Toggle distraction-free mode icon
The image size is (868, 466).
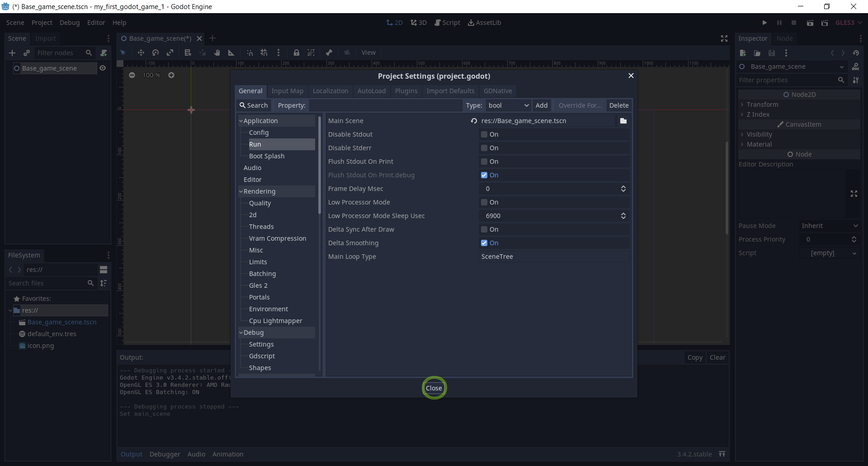[724, 38]
